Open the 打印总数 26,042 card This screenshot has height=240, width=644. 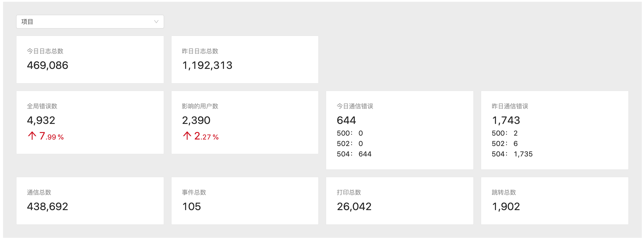click(400, 201)
